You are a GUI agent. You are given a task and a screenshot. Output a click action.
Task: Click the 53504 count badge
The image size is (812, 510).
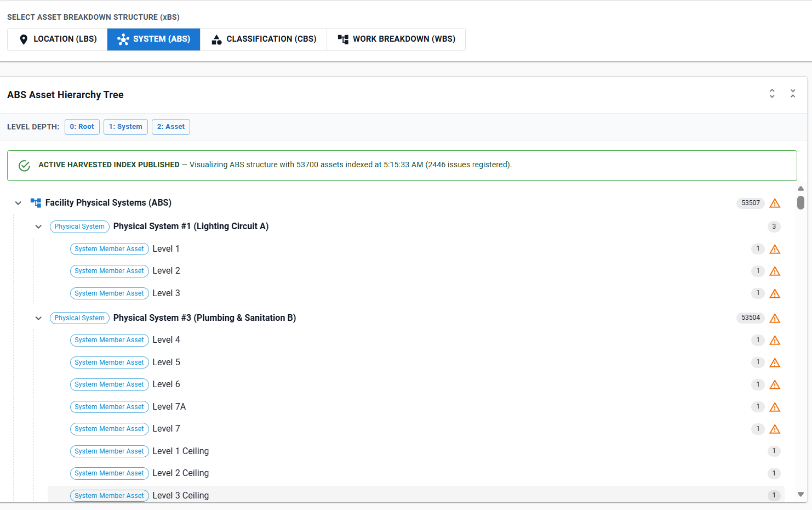[751, 318]
